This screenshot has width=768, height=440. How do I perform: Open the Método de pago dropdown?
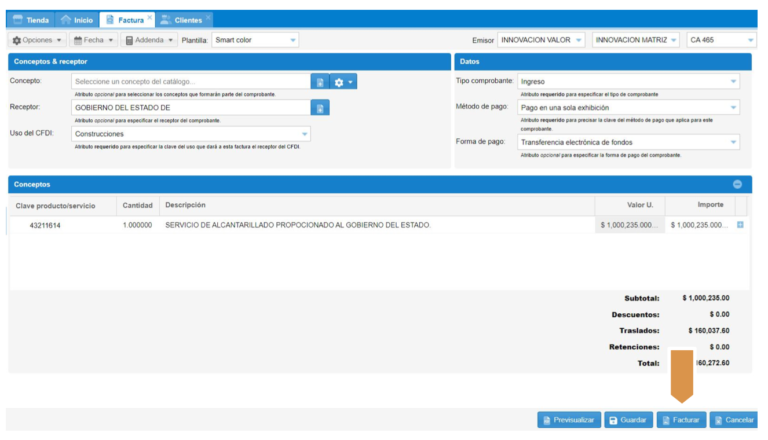click(x=629, y=108)
